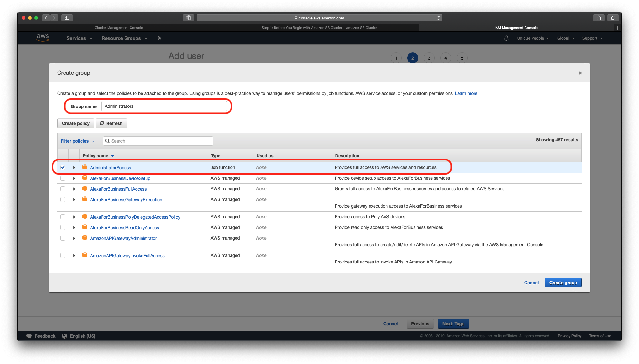Check the AlexaForBusinessFullAccess checkbox
This screenshot has height=364, width=639.
(63, 189)
